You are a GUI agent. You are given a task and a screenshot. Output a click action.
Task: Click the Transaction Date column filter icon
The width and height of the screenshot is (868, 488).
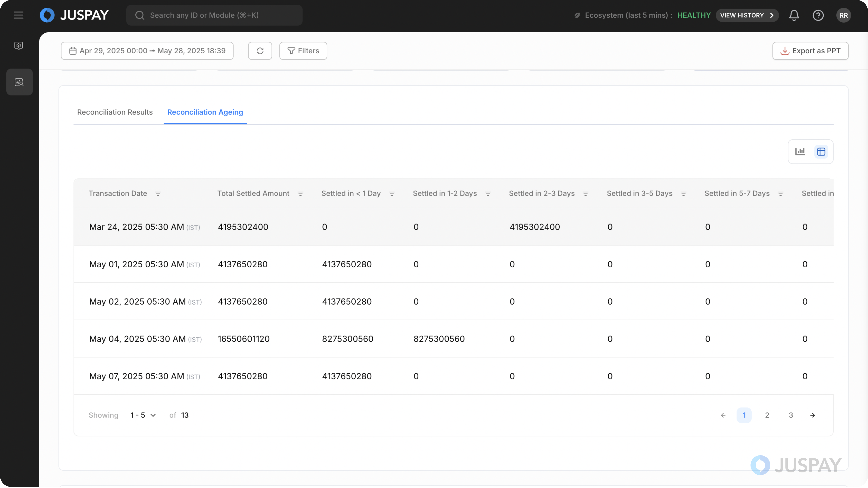158,194
